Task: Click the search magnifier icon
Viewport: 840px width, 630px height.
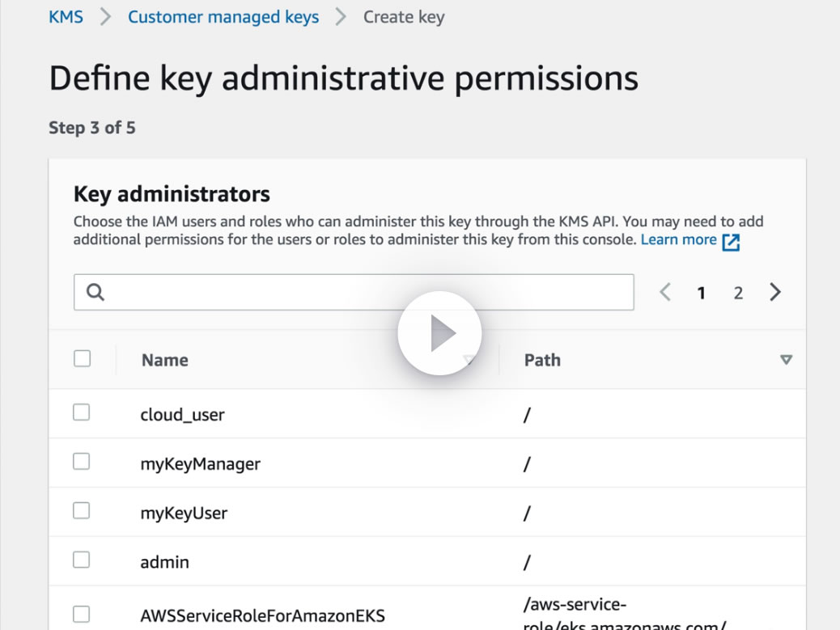Action: pos(95,293)
